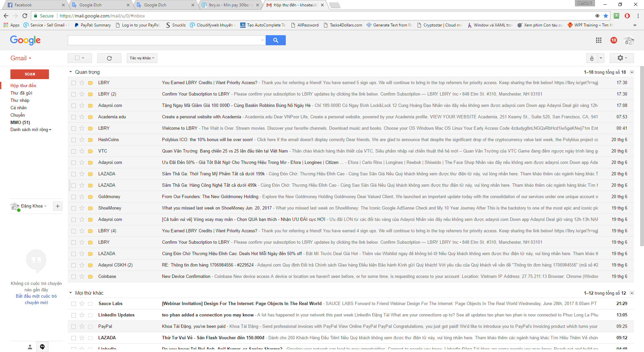Open Chrome's three-dot menu
Viewport: 644px width, 352px height.
[x=638, y=16]
